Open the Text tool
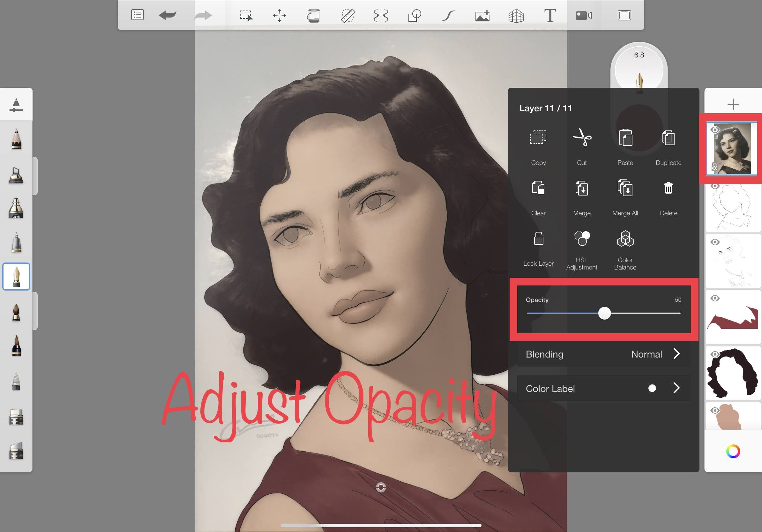The image size is (762, 532). (550, 15)
